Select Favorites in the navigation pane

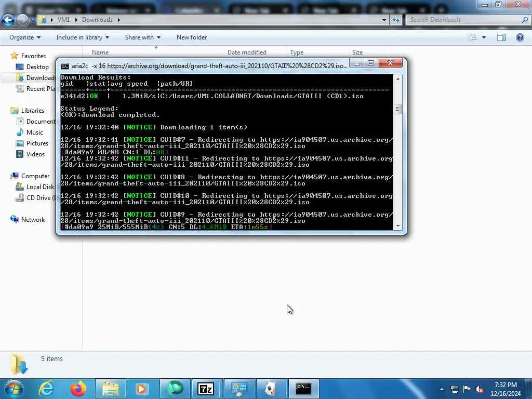tap(28, 56)
